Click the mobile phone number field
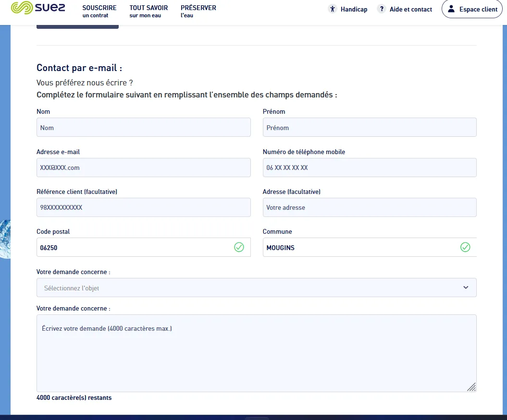507x420 pixels. (370, 168)
